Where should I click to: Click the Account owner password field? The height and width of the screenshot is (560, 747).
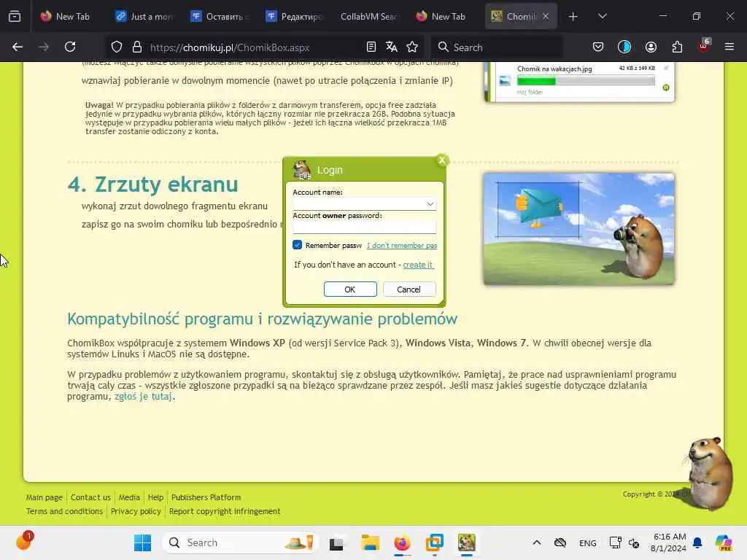pyautogui.click(x=365, y=227)
